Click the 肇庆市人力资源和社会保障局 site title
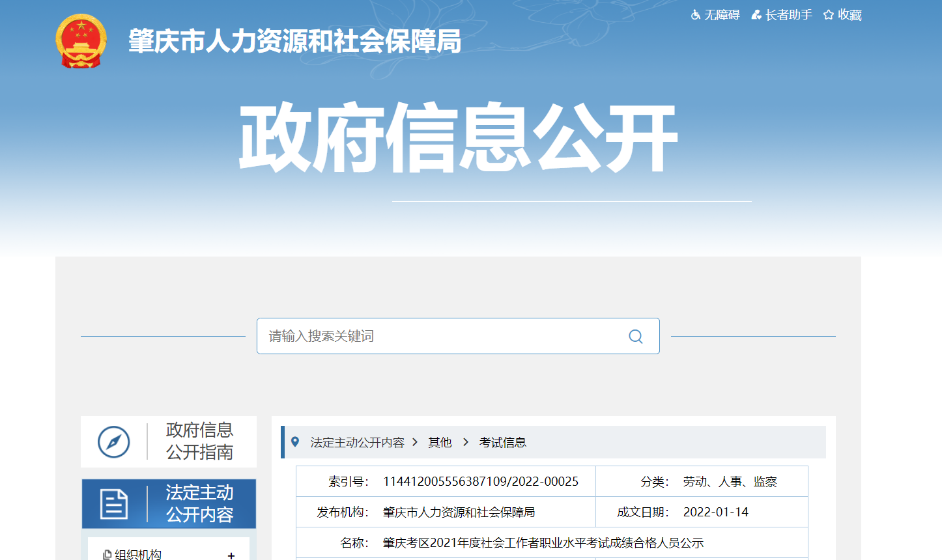This screenshot has width=942, height=560. pos(294,42)
